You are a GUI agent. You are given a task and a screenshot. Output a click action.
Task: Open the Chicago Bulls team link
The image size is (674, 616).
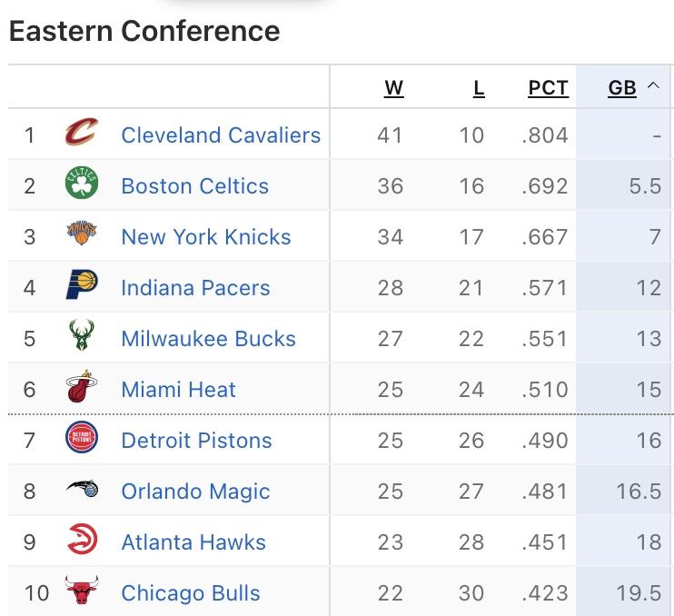coord(191,592)
